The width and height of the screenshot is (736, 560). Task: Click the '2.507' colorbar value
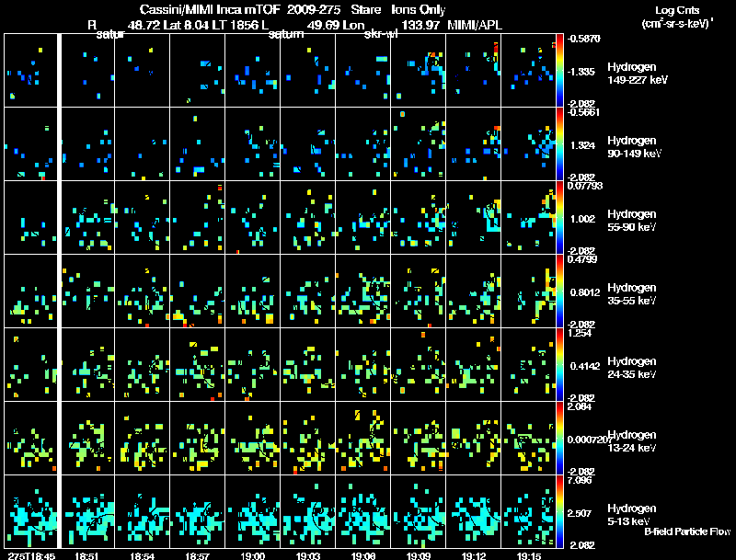[580, 512]
